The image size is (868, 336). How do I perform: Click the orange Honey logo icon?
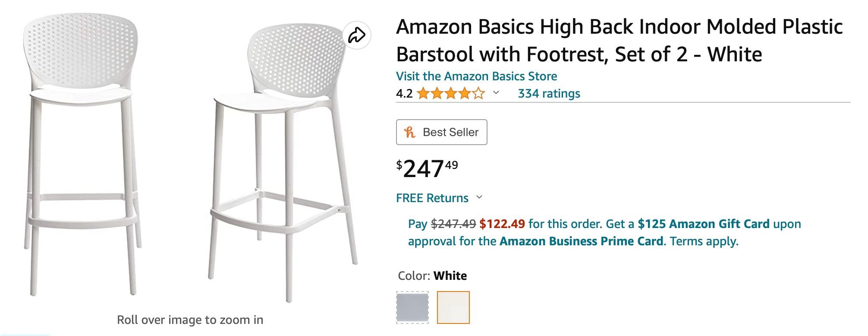tap(409, 132)
